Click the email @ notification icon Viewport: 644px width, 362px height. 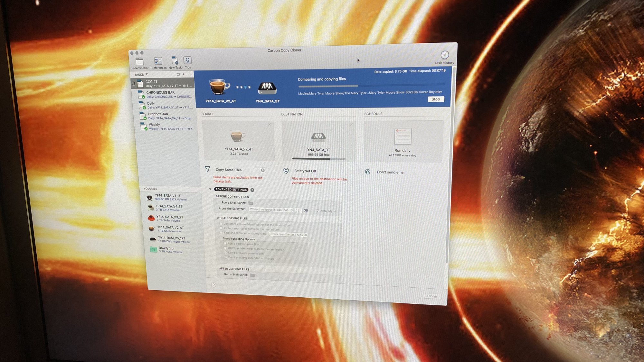tap(368, 172)
